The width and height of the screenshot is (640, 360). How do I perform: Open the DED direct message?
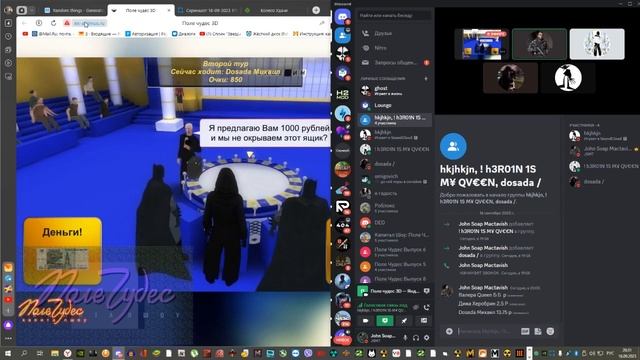coord(395,222)
